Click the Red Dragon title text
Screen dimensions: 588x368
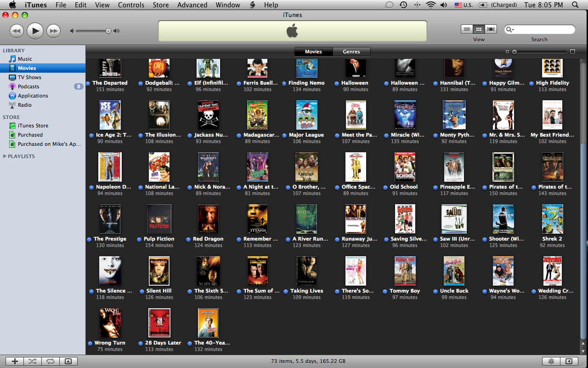coord(208,239)
